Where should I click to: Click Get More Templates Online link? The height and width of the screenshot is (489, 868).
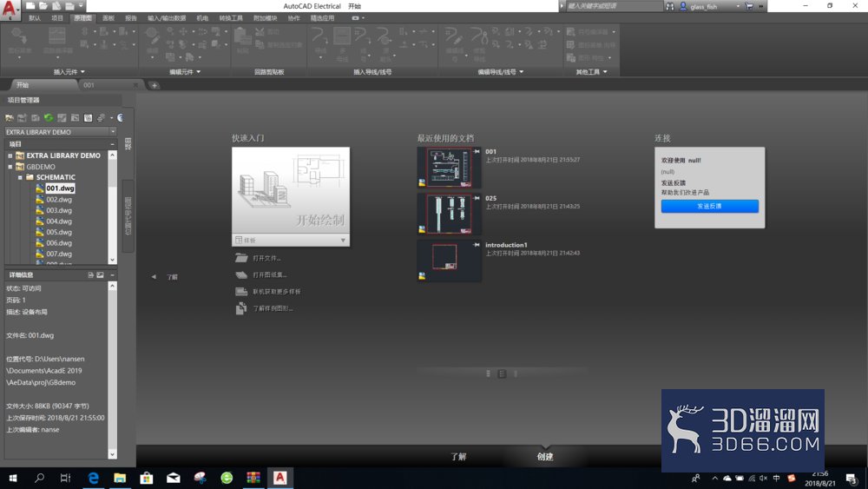(x=276, y=291)
